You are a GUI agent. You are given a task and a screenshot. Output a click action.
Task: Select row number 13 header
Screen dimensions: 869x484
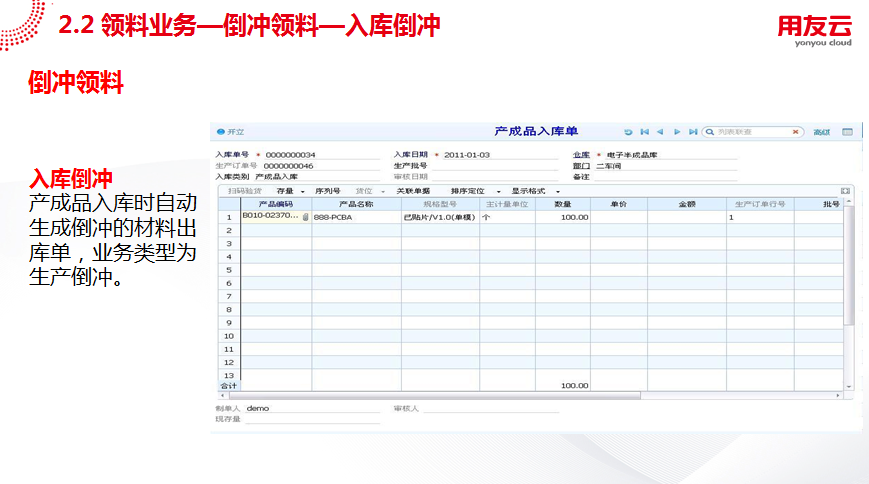click(229, 375)
